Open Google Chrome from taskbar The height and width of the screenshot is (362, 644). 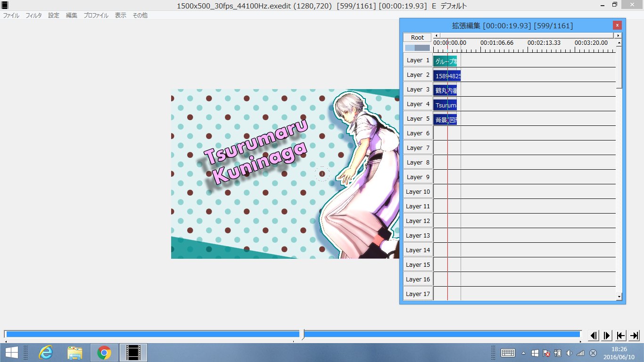[x=104, y=352]
